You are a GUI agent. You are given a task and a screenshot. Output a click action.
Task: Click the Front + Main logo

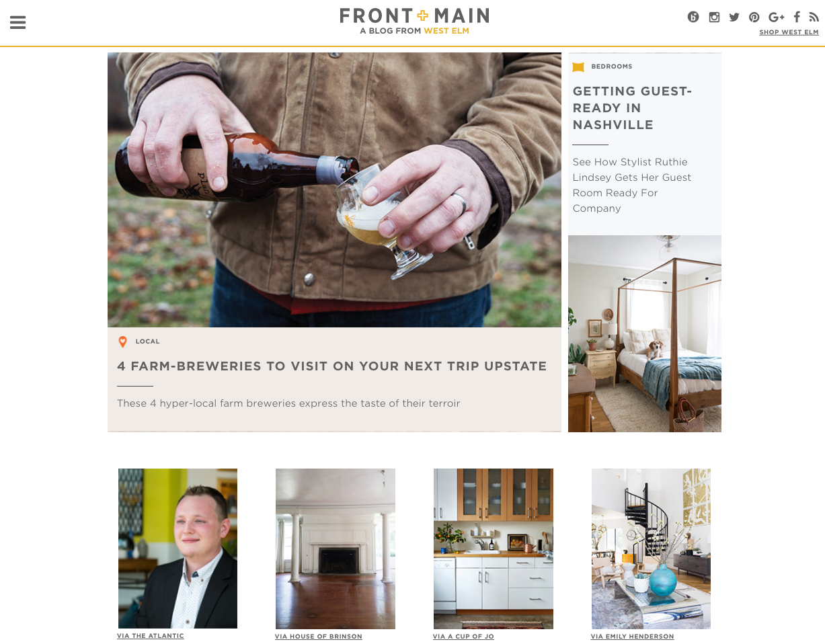[414, 21]
